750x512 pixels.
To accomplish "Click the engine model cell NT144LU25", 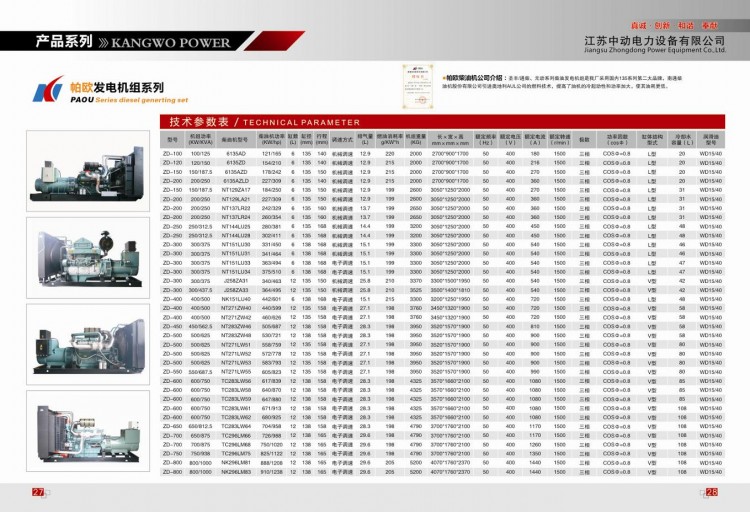I will [x=236, y=226].
